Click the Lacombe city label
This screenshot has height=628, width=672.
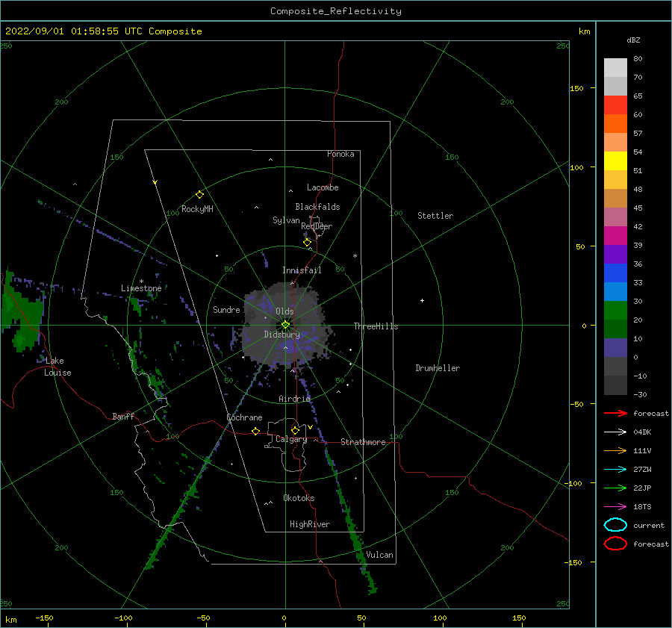tap(323, 187)
